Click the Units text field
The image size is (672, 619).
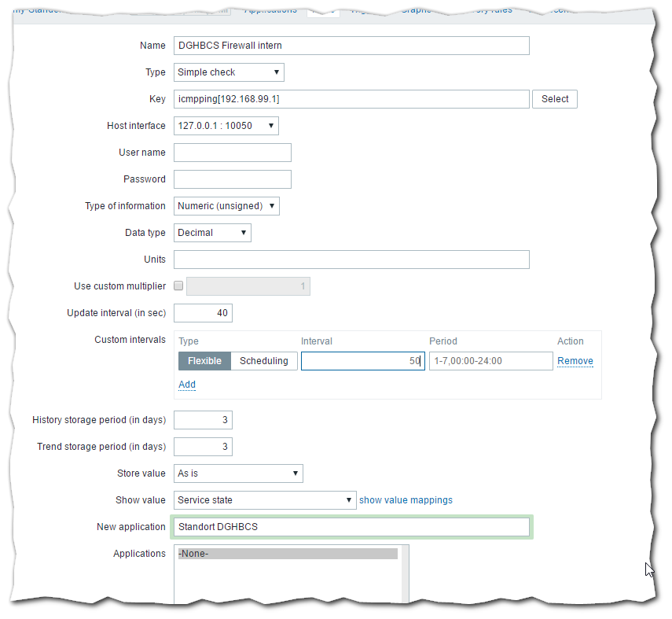coord(351,260)
